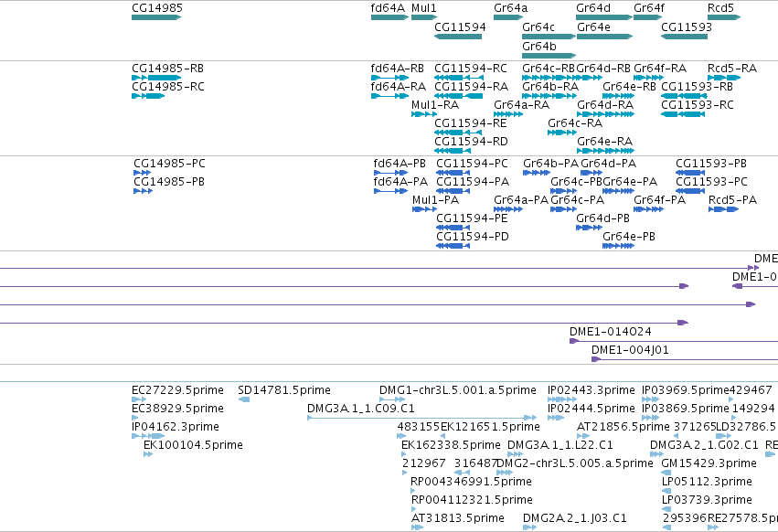
Task: Click protein Gr64a-PA
Action: 508,209
